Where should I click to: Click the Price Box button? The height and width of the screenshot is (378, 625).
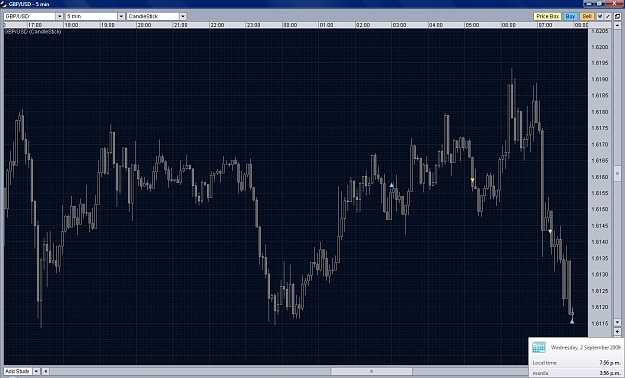pyautogui.click(x=548, y=16)
